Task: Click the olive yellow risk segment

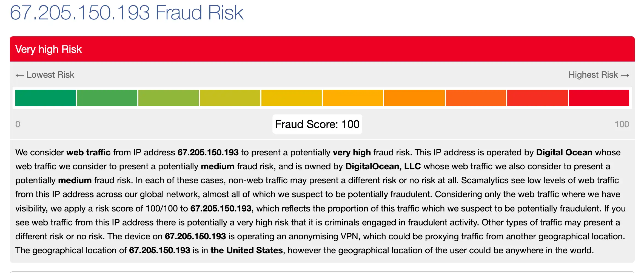Action: click(230, 98)
